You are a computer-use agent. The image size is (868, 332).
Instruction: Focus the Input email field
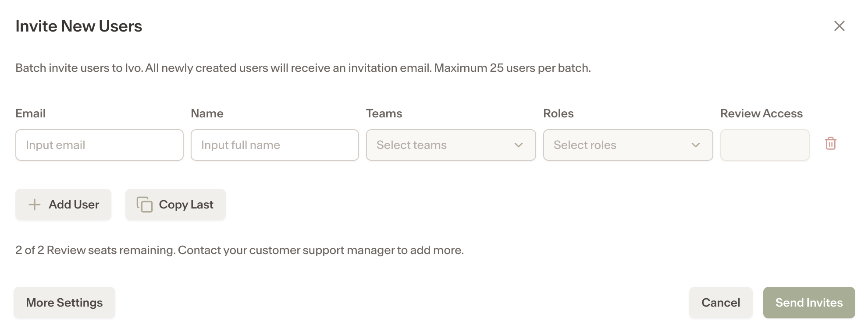(x=100, y=145)
